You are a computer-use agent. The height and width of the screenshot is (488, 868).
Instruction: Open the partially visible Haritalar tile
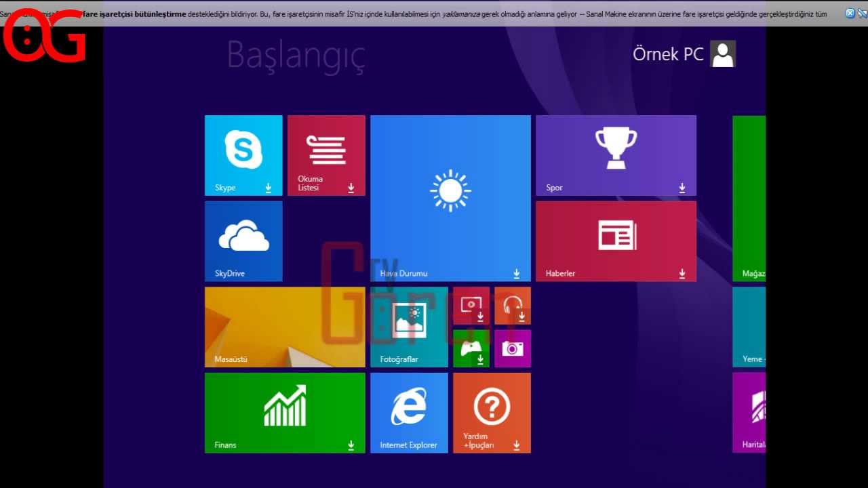(749, 413)
